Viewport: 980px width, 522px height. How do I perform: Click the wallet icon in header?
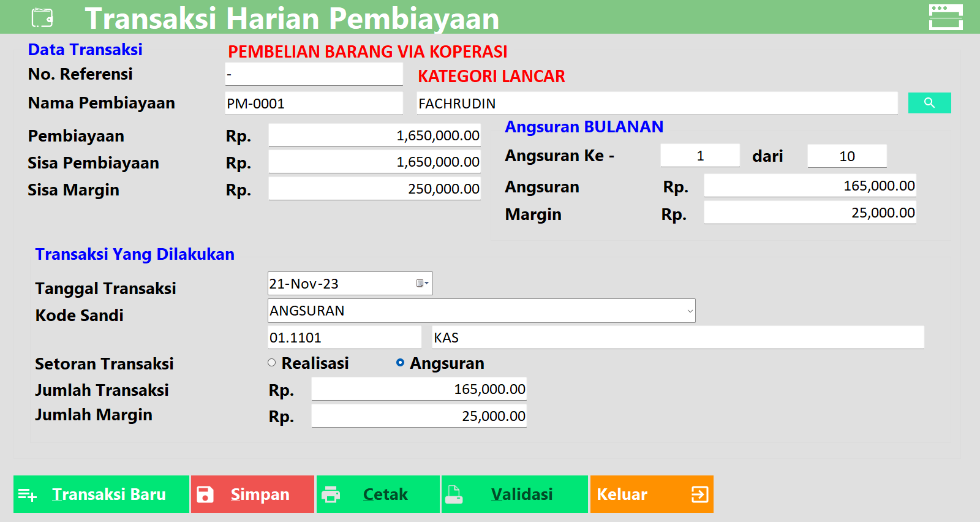(x=42, y=18)
